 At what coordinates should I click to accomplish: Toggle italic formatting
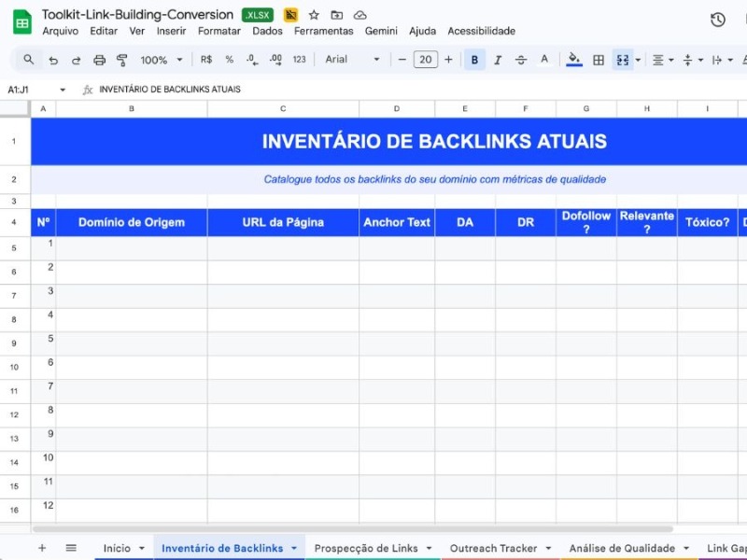pyautogui.click(x=497, y=60)
